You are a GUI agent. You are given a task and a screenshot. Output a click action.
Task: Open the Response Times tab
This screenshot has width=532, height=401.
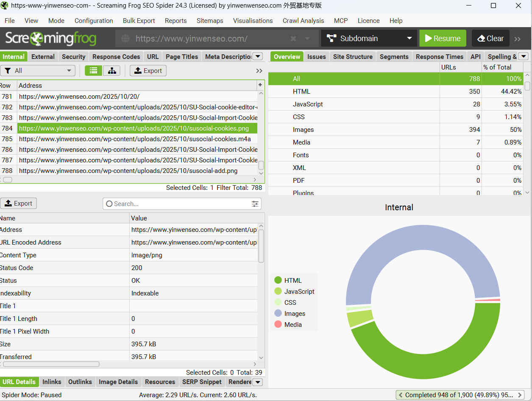[x=440, y=56]
